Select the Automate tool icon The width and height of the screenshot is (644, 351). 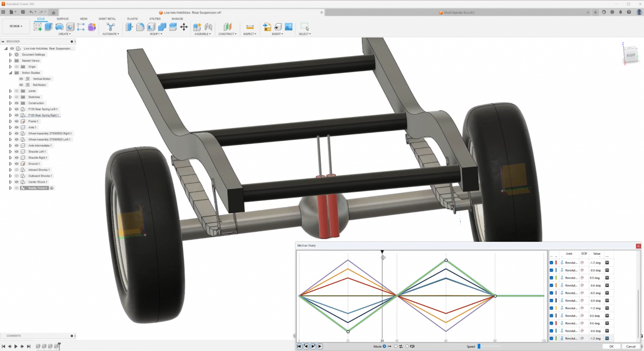tap(111, 27)
